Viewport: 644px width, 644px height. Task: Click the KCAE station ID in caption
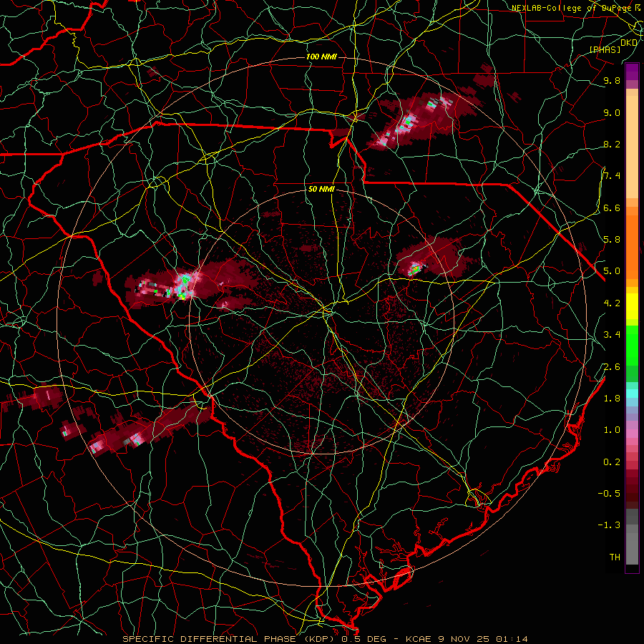point(418,639)
